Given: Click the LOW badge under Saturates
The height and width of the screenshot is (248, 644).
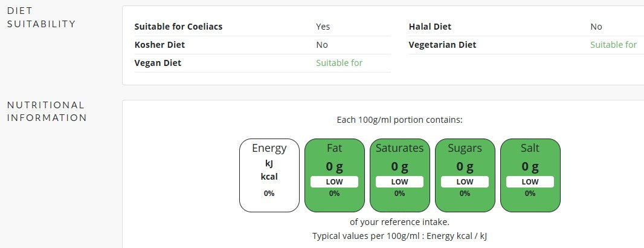Looking at the screenshot, I should 399,181.
